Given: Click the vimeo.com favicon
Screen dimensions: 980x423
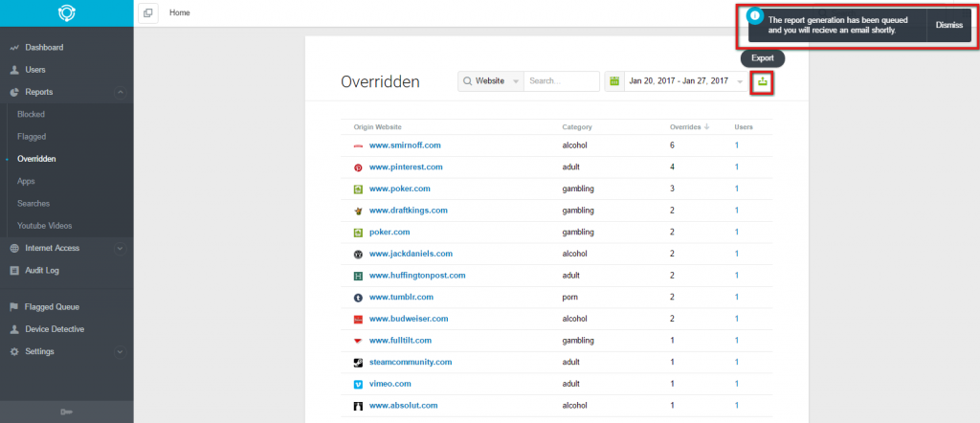Looking at the screenshot, I should (358, 385).
